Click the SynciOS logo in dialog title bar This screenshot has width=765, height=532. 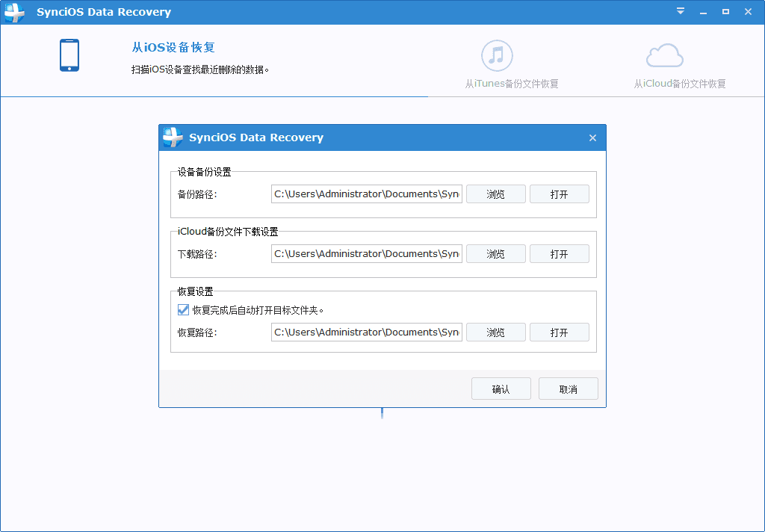[x=173, y=137]
